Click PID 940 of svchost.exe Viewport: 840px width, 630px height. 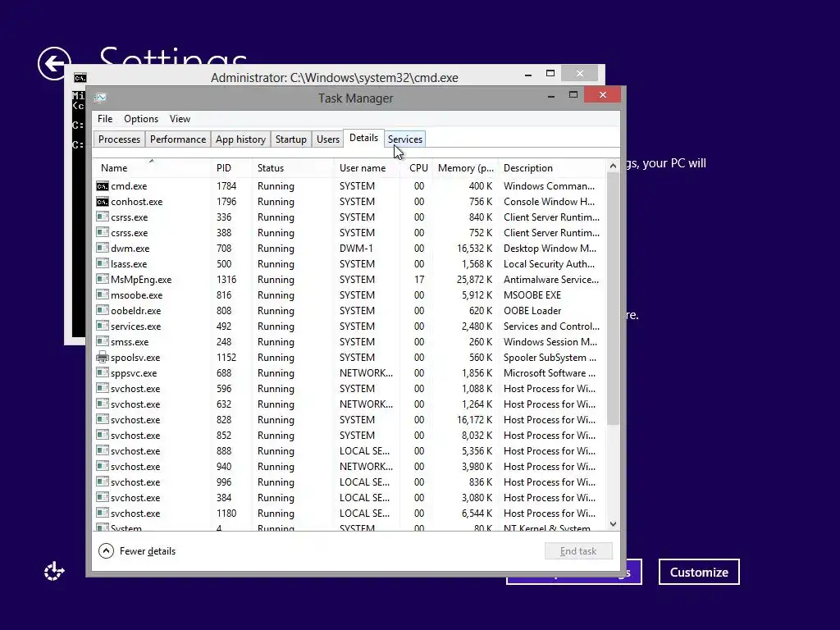point(224,467)
